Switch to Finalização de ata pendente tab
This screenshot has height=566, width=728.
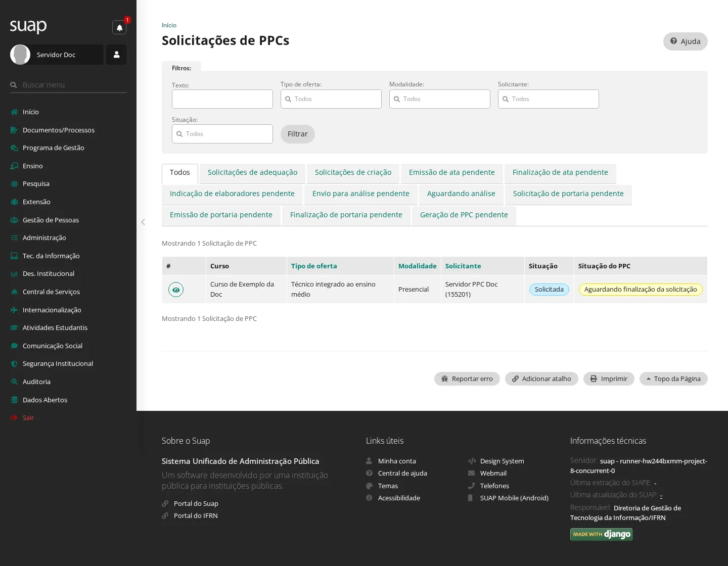[560, 173]
